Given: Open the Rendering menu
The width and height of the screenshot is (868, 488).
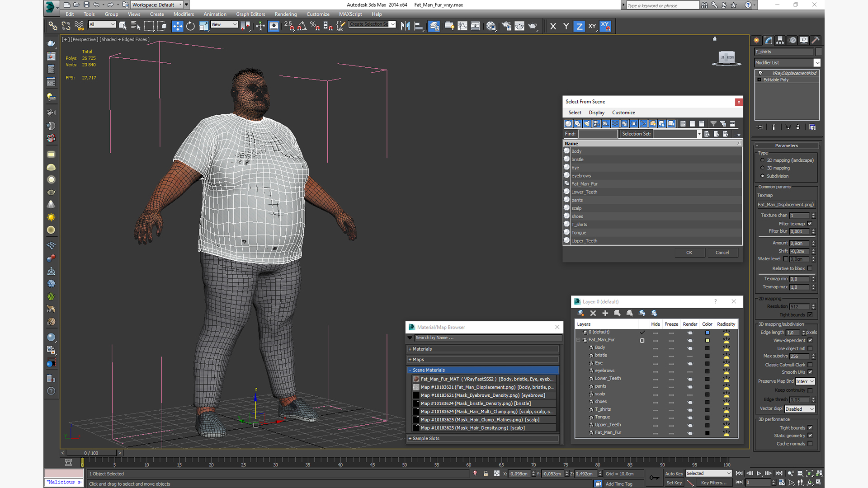Looking at the screenshot, I should pyautogui.click(x=286, y=14).
